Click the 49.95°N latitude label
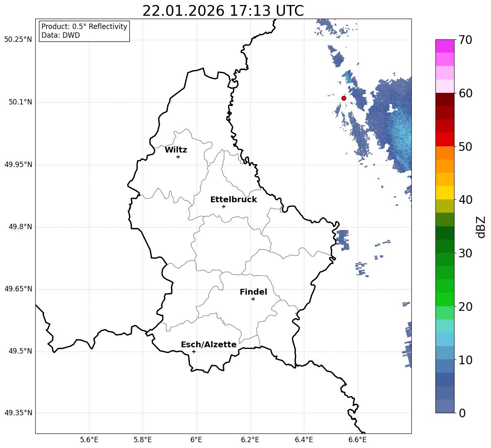 click(18, 165)
